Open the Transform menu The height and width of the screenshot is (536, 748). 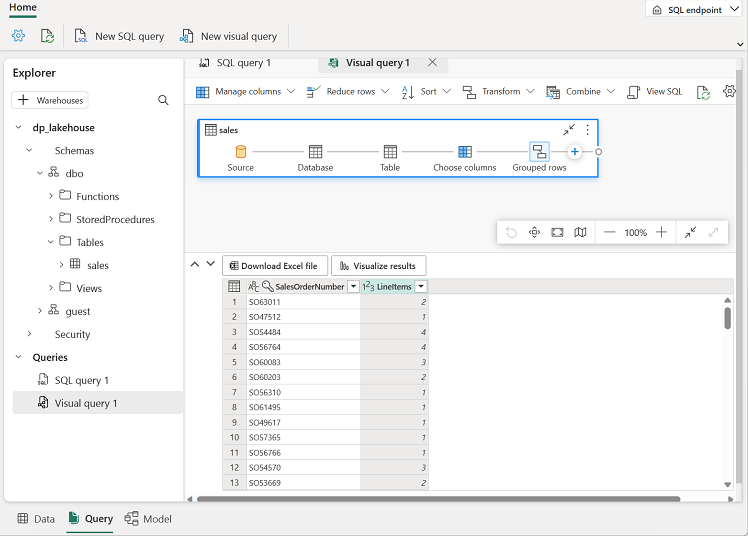coord(498,92)
